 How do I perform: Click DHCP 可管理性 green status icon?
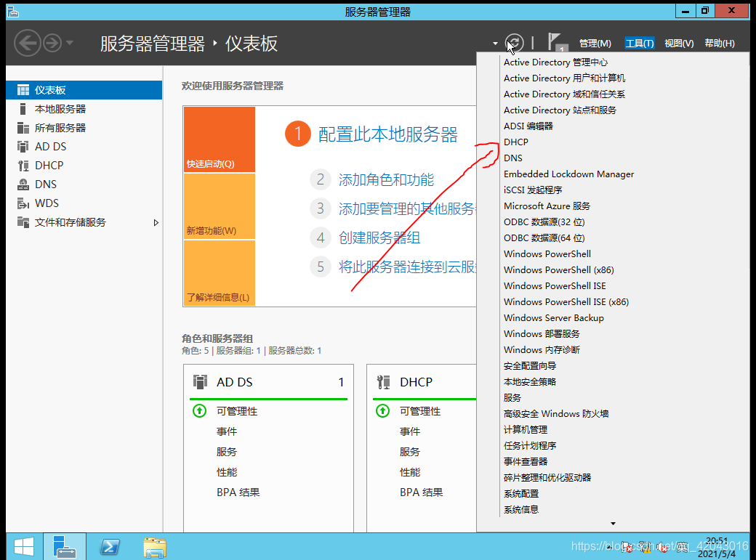point(383,410)
